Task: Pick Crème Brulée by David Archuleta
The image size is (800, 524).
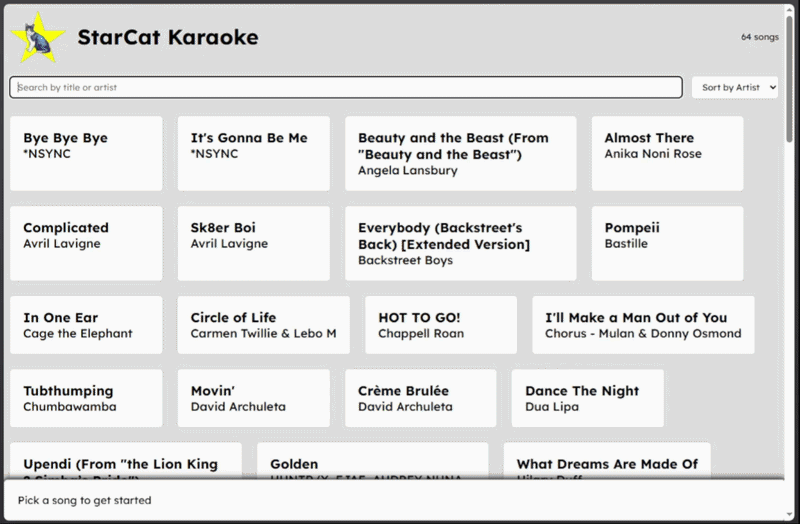Action: (x=420, y=398)
